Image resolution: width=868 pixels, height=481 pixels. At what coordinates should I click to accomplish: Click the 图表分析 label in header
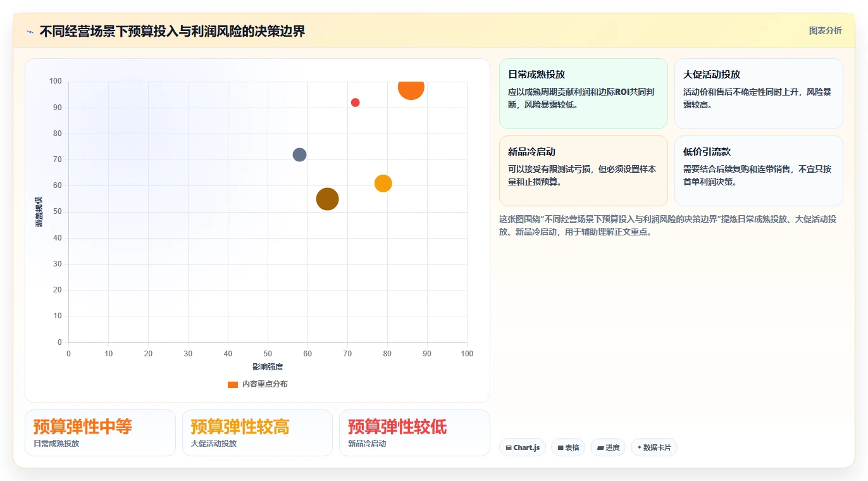click(825, 30)
